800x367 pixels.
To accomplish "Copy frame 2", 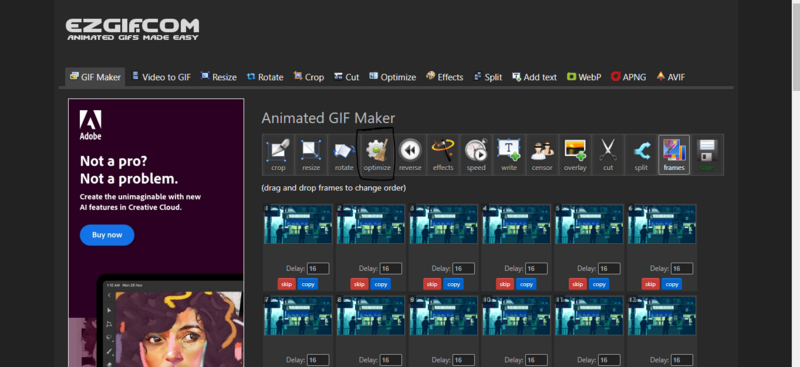I will pyautogui.click(x=381, y=284).
